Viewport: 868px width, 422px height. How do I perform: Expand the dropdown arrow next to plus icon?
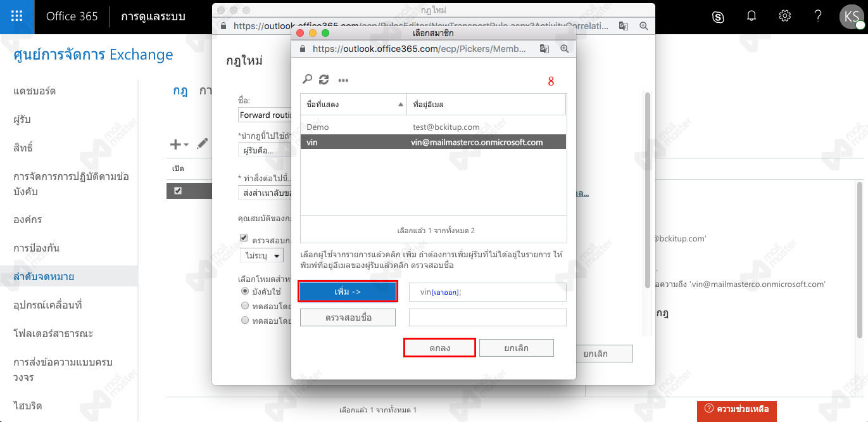[x=186, y=145]
